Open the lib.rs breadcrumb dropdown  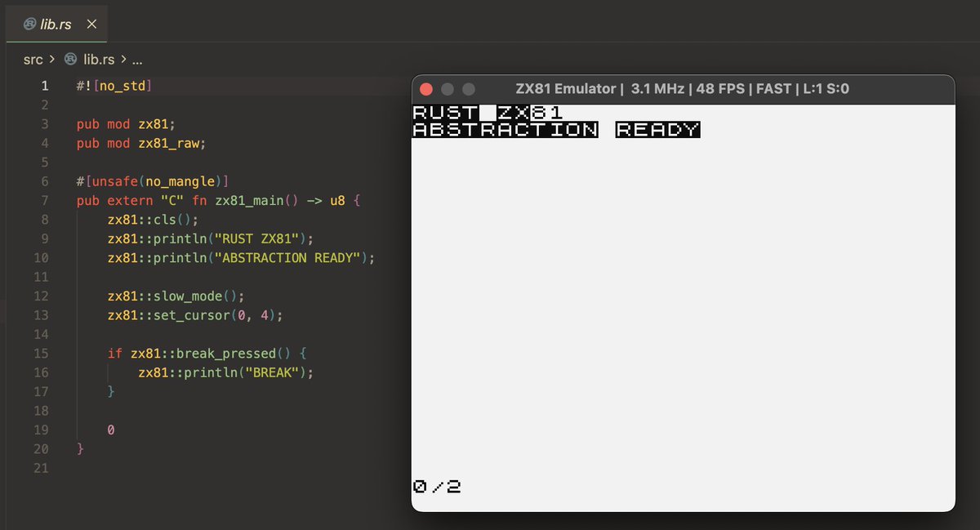tap(100, 59)
